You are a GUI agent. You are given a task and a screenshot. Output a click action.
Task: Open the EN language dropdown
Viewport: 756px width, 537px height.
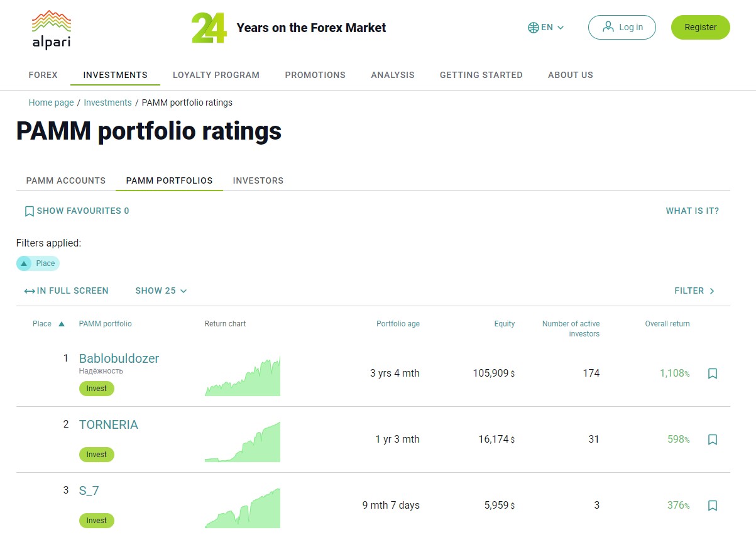[x=545, y=27]
